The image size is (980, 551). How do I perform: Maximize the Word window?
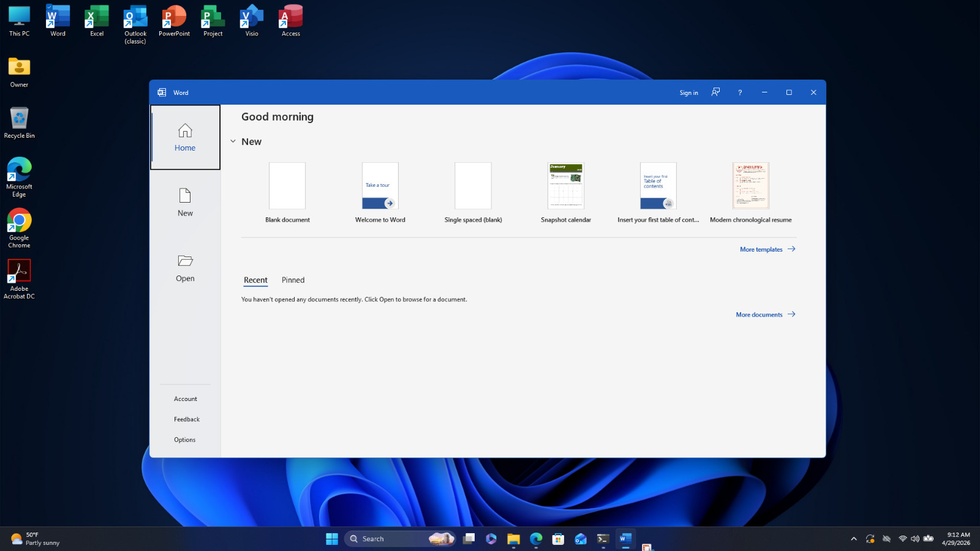(789, 92)
